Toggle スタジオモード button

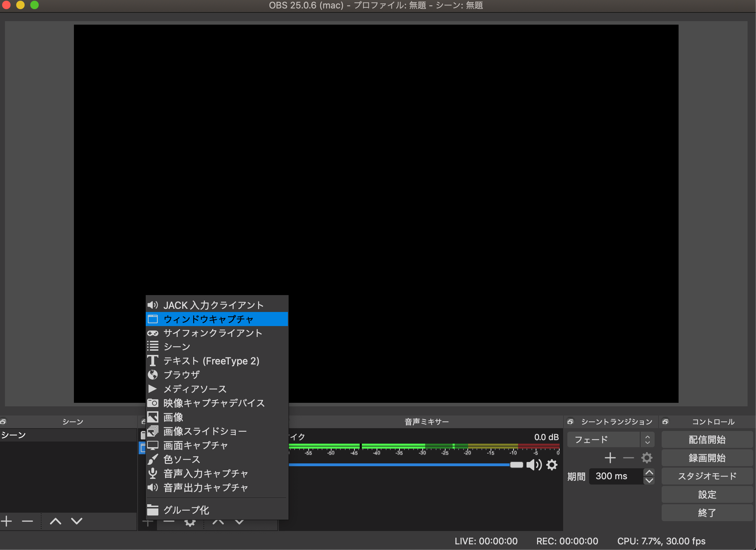tap(707, 476)
